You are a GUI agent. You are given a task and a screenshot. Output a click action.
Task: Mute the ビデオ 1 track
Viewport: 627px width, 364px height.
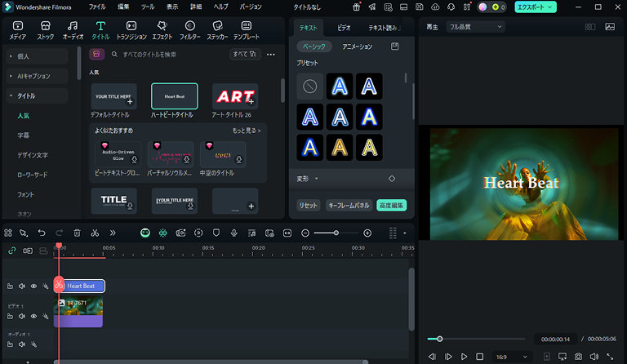click(x=22, y=317)
